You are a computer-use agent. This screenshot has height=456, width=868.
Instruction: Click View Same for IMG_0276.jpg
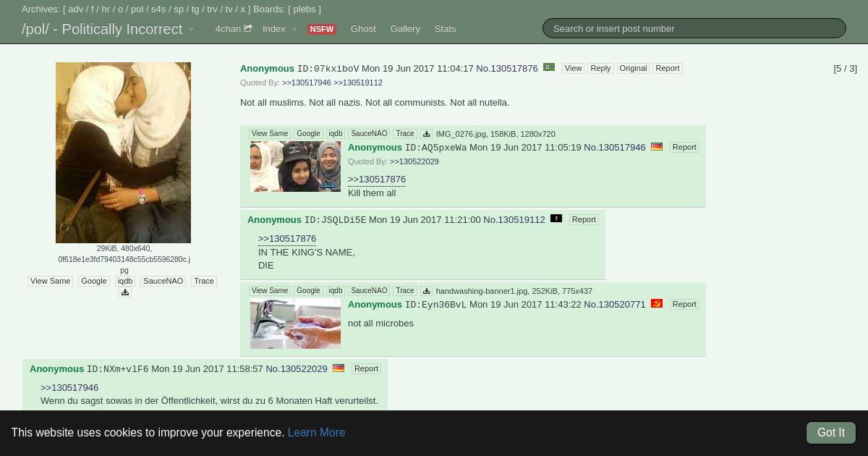coord(270,134)
